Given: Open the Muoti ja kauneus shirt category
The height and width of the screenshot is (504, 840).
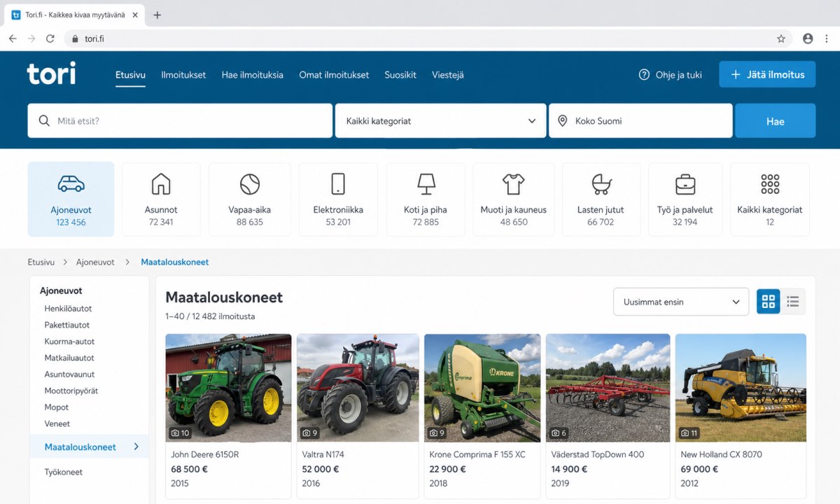Looking at the screenshot, I should pyautogui.click(x=513, y=199).
